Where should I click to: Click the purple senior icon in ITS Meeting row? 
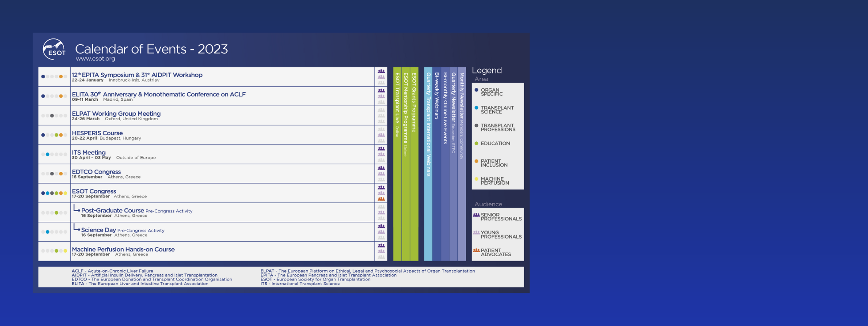coord(381,149)
